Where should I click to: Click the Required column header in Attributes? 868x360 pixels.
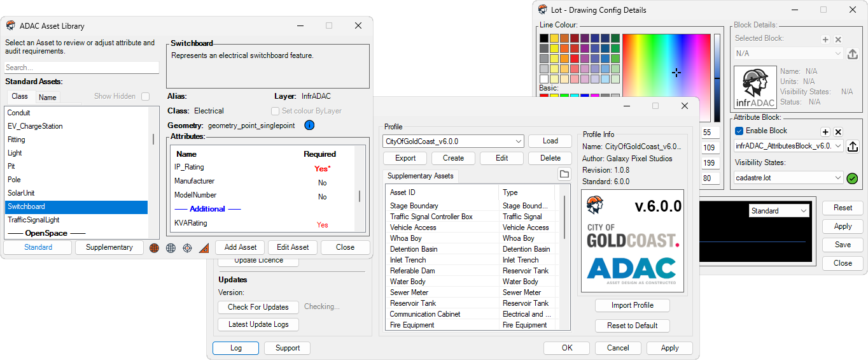(x=319, y=154)
